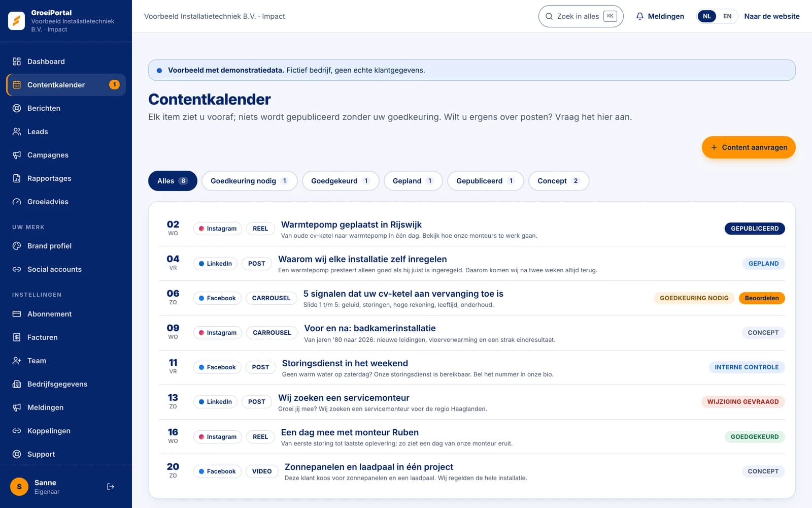Image resolution: width=812 pixels, height=508 pixels.
Task: Click the Beoordelen button
Action: click(x=762, y=298)
